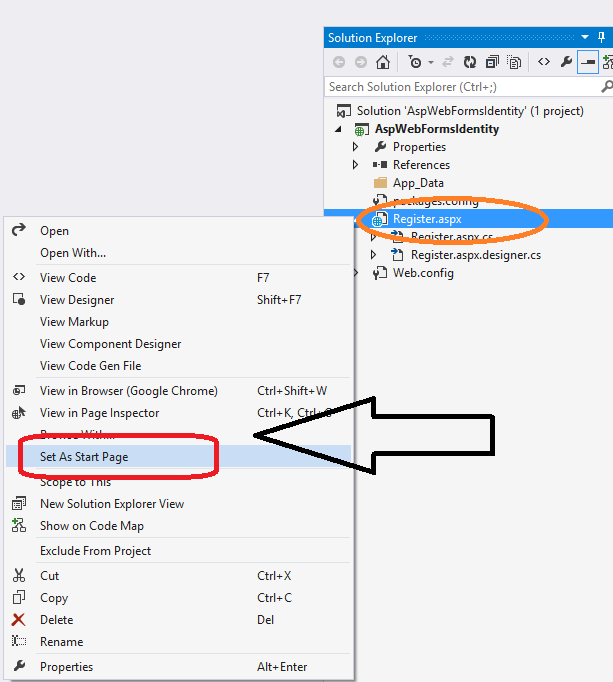Open Properties via toolbar wrench icon
Viewport: 613px width, 682px height.
click(566, 62)
